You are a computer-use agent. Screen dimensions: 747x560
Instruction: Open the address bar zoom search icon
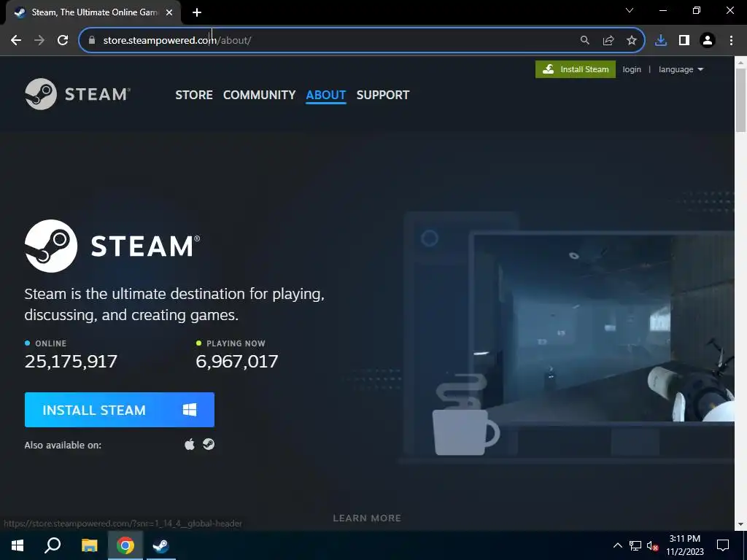pos(585,41)
